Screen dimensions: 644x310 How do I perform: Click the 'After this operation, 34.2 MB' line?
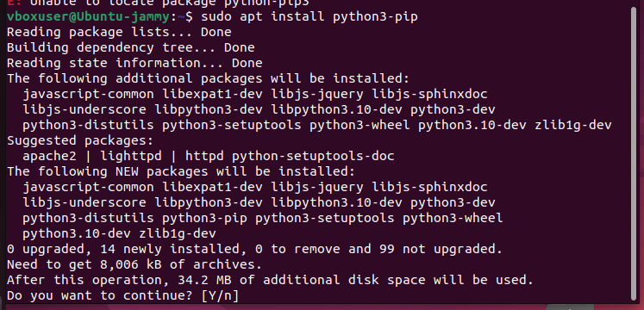tap(270, 280)
